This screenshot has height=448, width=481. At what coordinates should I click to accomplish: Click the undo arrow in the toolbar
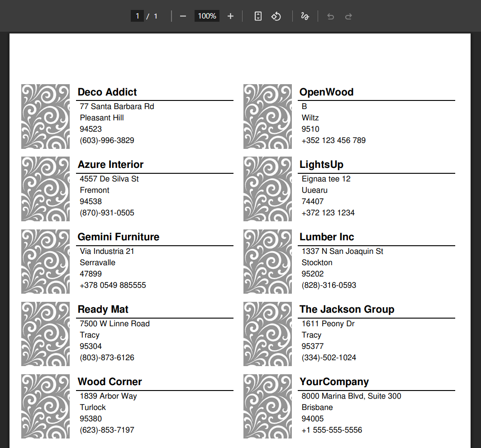coord(330,16)
